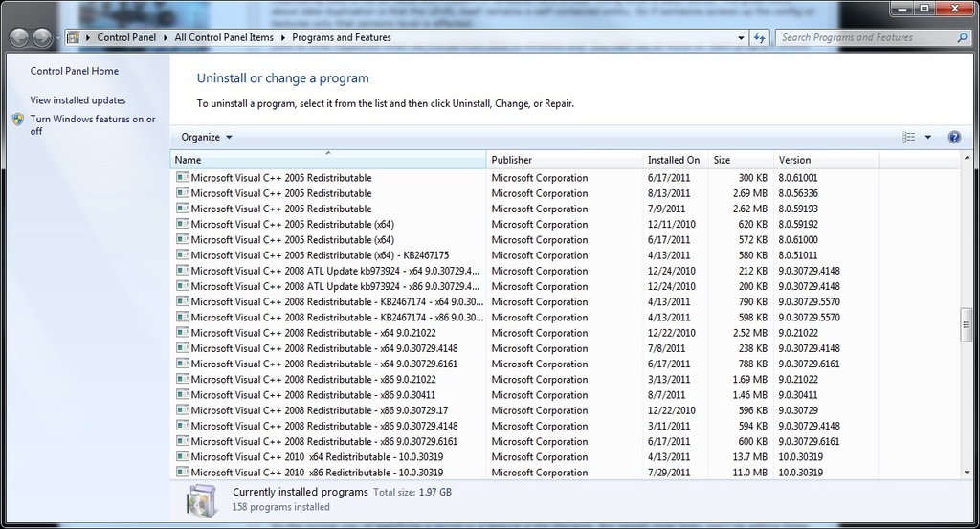Sort list by Installed On column header
The height and width of the screenshot is (529, 980).
coord(674,160)
